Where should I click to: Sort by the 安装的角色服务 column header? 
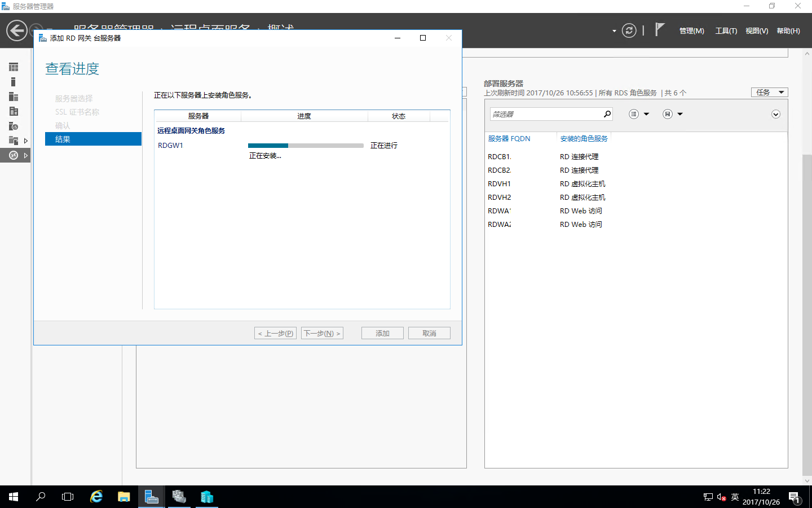point(584,138)
